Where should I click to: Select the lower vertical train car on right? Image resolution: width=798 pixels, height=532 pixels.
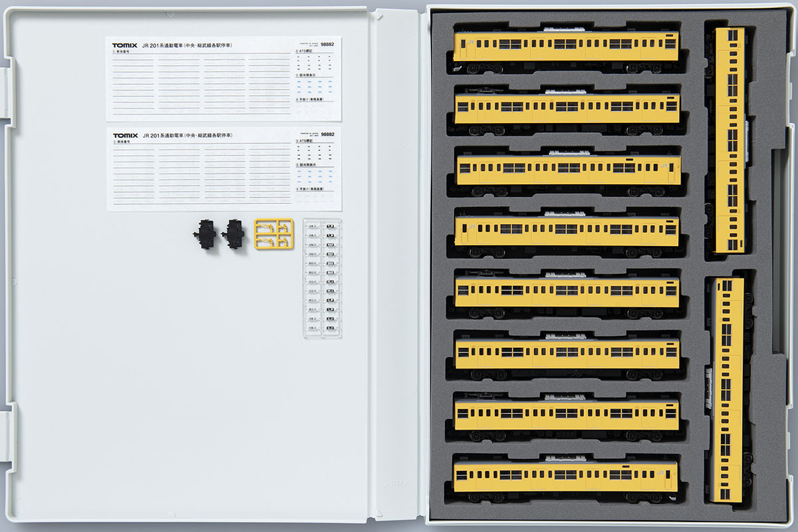[x=728, y=389]
